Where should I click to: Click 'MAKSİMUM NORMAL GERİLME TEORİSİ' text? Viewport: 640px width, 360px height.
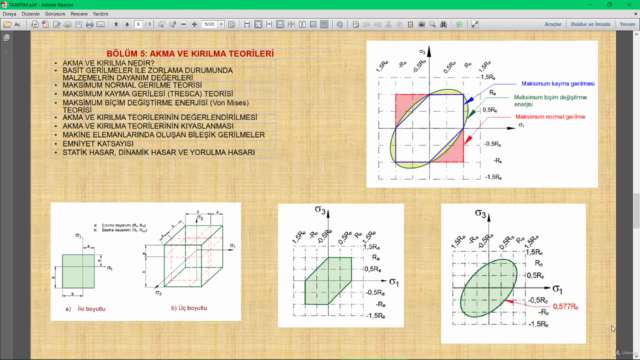point(132,85)
